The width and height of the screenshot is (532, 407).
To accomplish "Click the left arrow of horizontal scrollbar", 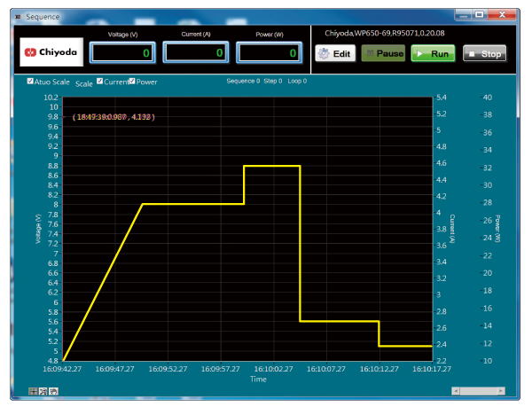I will 455,390.
